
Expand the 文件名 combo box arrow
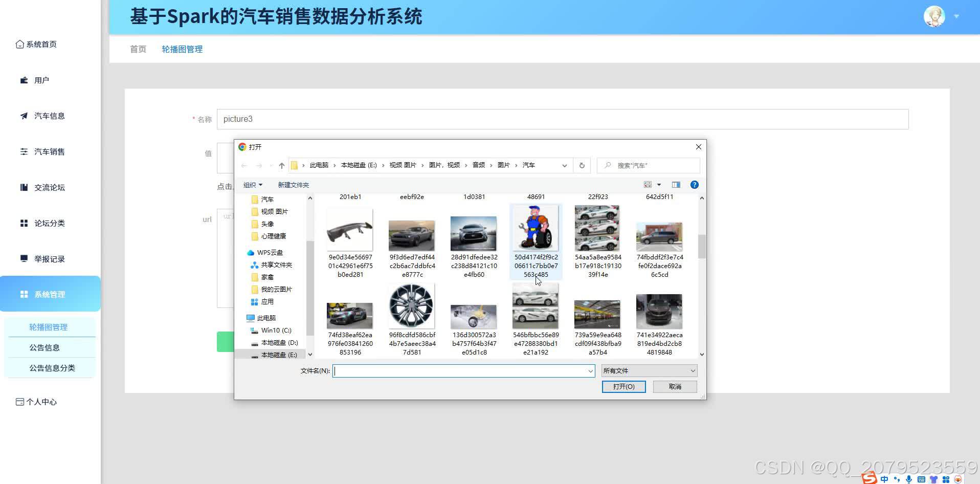tap(590, 371)
